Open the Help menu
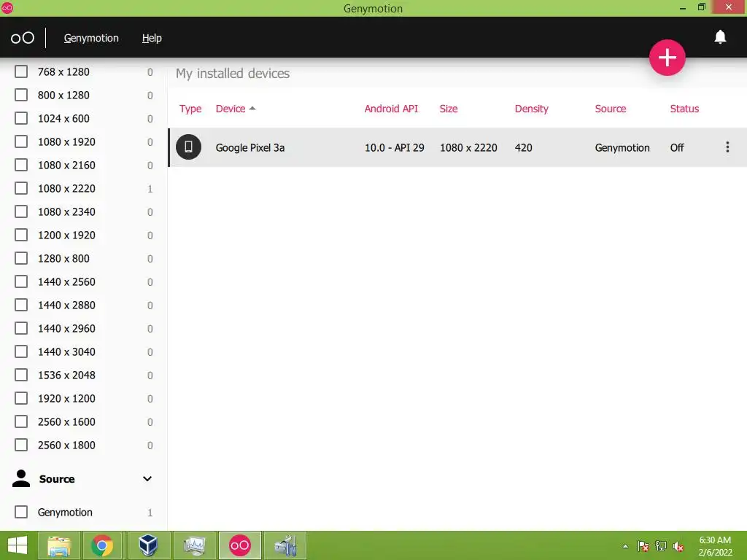The height and width of the screenshot is (560, 747). 152,38
